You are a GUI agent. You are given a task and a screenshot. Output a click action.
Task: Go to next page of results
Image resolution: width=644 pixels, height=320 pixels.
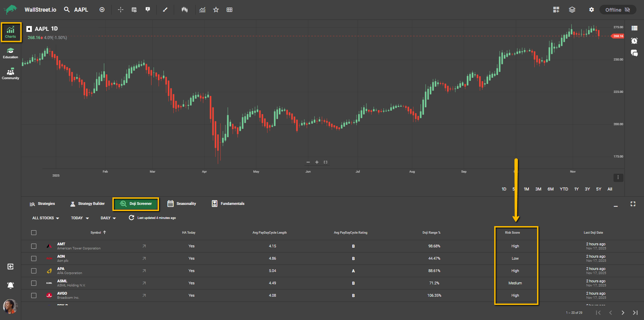pos(623,312)
